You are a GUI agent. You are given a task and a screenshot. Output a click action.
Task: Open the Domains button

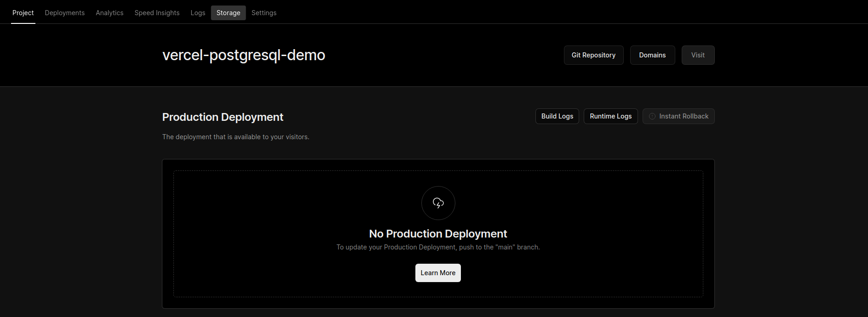pos(652,55)
